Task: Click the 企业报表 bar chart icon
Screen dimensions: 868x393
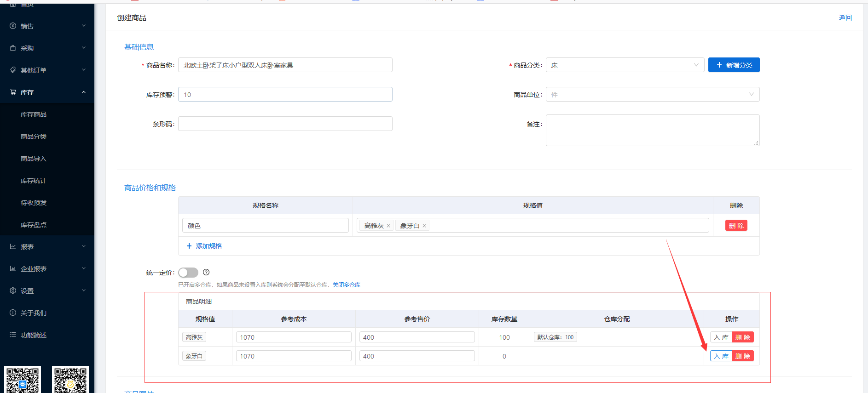Action: [x=13, y=269]
